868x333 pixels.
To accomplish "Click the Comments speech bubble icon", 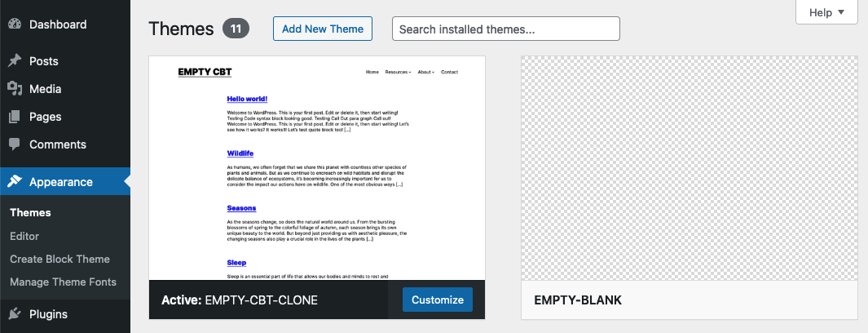I will [15, 144].
